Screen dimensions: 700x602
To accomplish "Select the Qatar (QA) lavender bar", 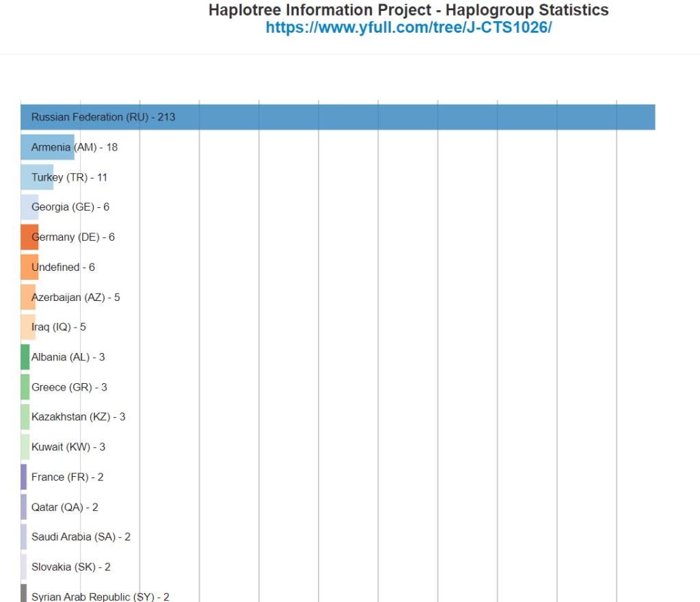I will pos(24,507).
